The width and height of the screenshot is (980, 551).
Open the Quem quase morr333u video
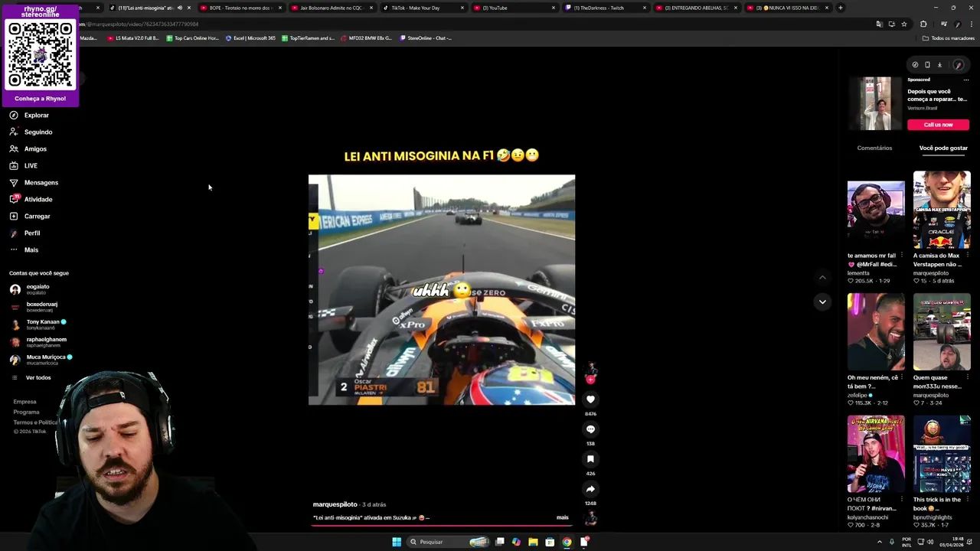942,332
